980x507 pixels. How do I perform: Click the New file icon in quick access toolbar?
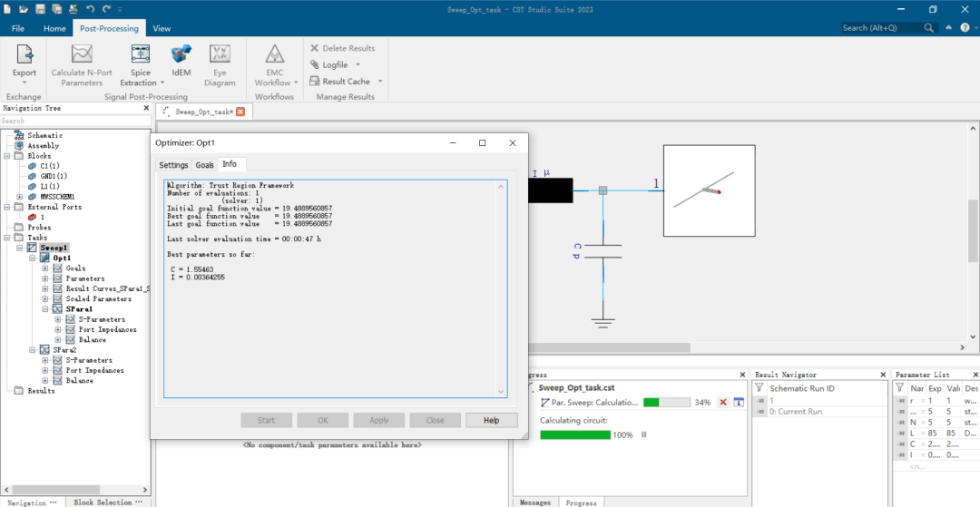tap(7, 9)
